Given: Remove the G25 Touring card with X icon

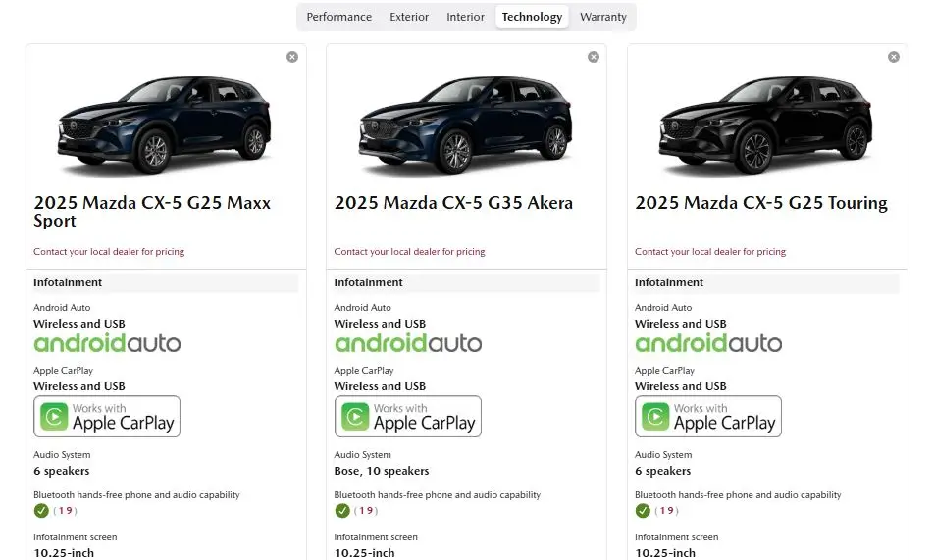Looking at the screenshot, I should 894,57.
